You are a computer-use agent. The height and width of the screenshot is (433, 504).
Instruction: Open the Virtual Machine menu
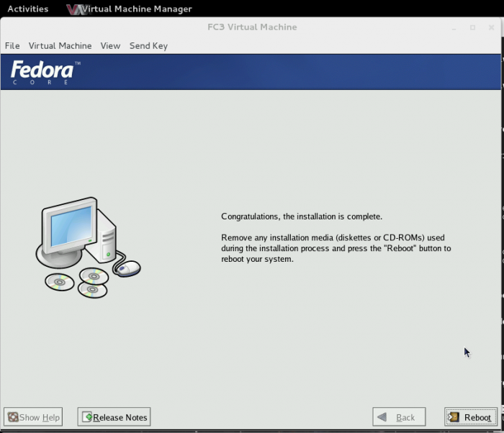(x=60, y=46)
